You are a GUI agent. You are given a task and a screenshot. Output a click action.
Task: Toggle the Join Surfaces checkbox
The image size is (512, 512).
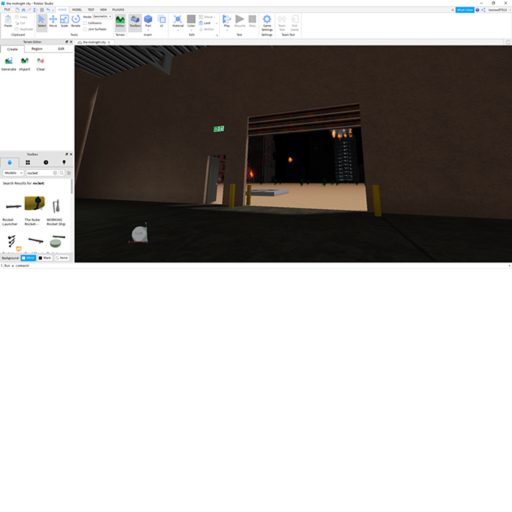tap(85, 29)
